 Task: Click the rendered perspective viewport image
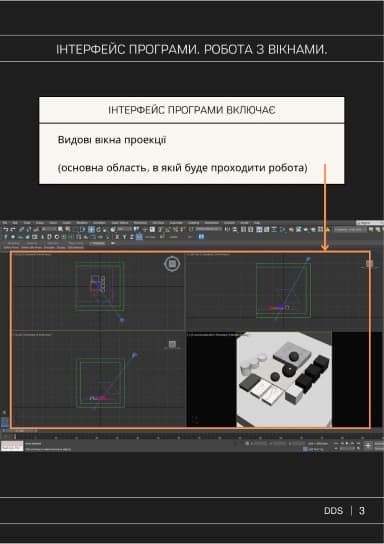(x=284, y=379)
